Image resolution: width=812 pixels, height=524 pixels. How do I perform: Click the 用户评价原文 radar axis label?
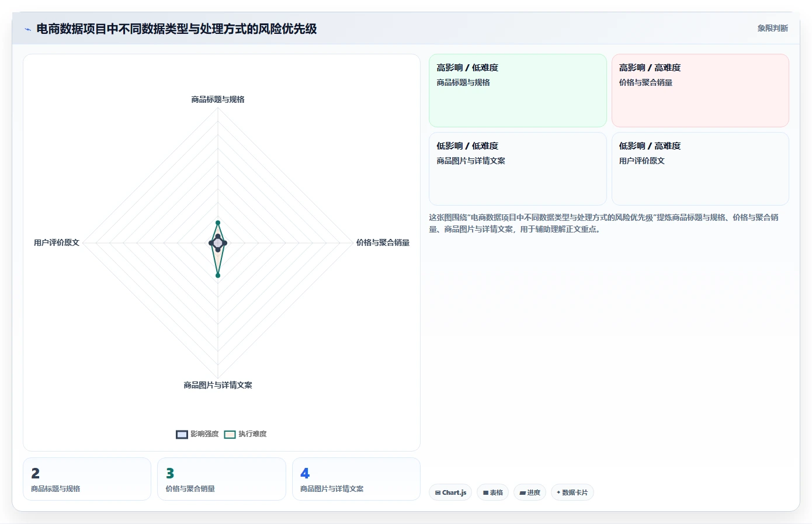click(x=57, y=242)
